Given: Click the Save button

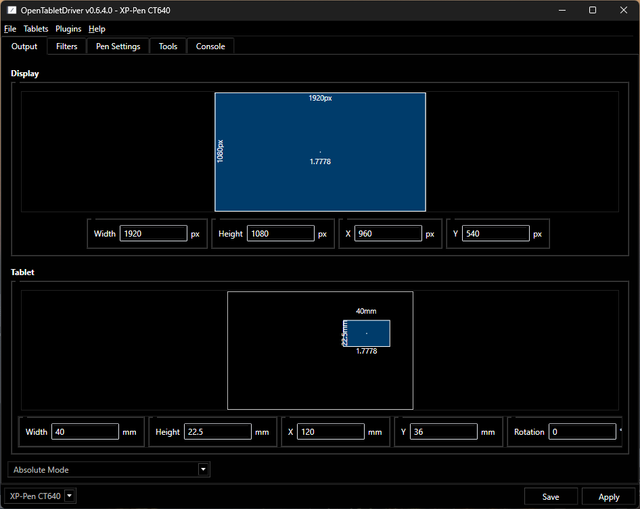Looking at the screenshot, I should click(551, 497).
